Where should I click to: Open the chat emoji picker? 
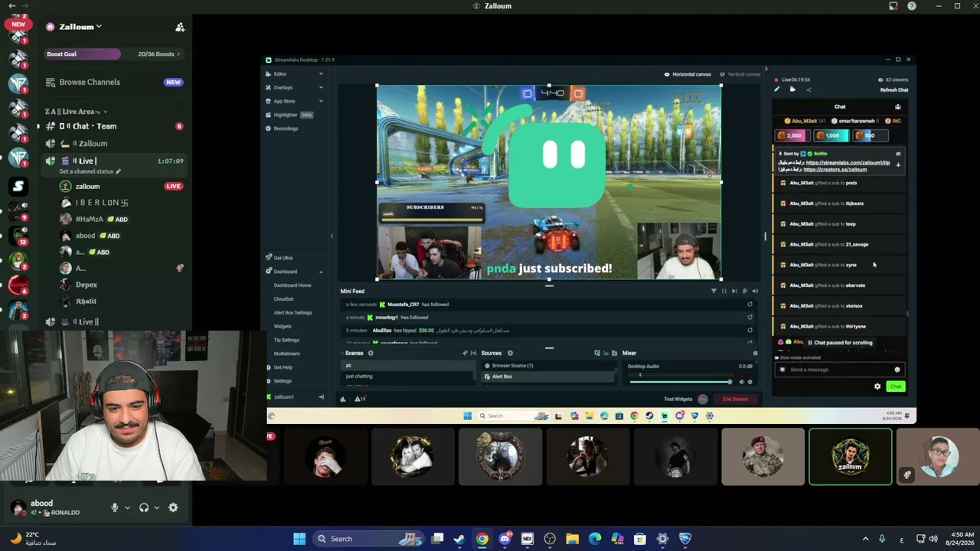tap(897, 370)
